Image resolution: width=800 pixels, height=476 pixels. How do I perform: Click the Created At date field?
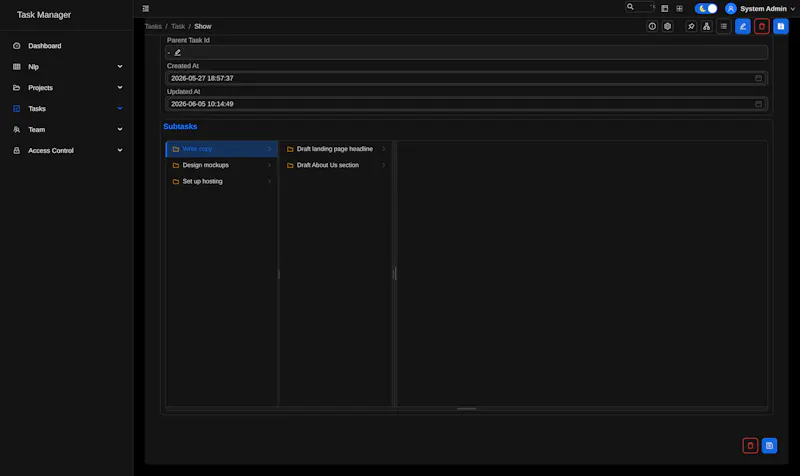466,78
